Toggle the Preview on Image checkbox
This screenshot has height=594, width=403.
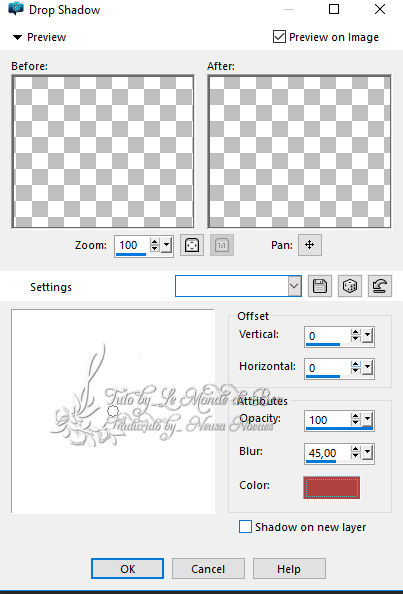coord(279,37)
